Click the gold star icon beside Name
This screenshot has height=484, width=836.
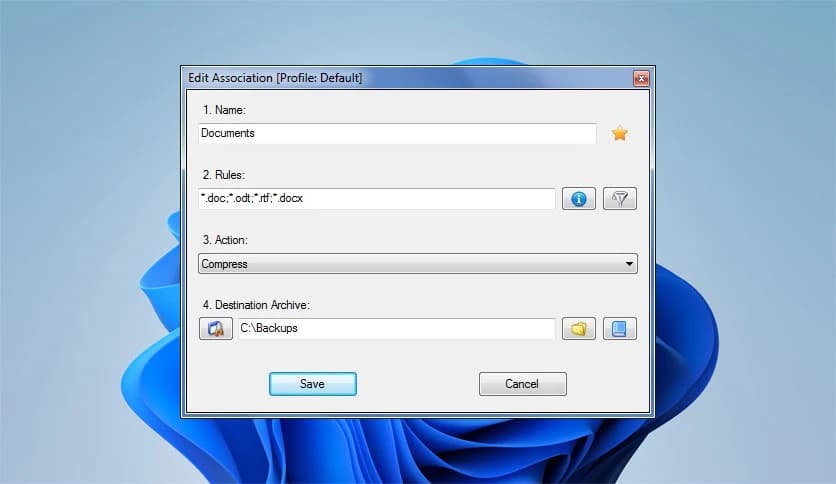coord(620,133)
